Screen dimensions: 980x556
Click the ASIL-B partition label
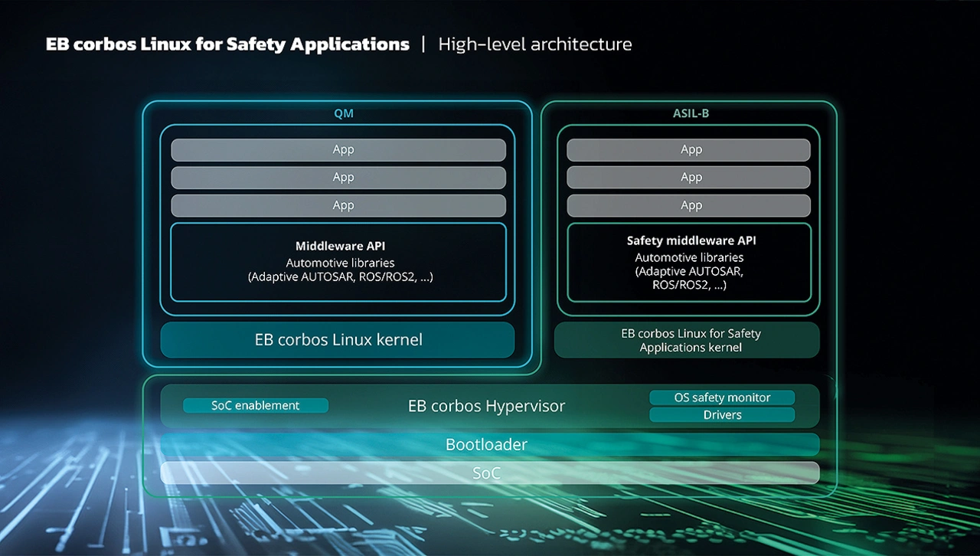691,113
